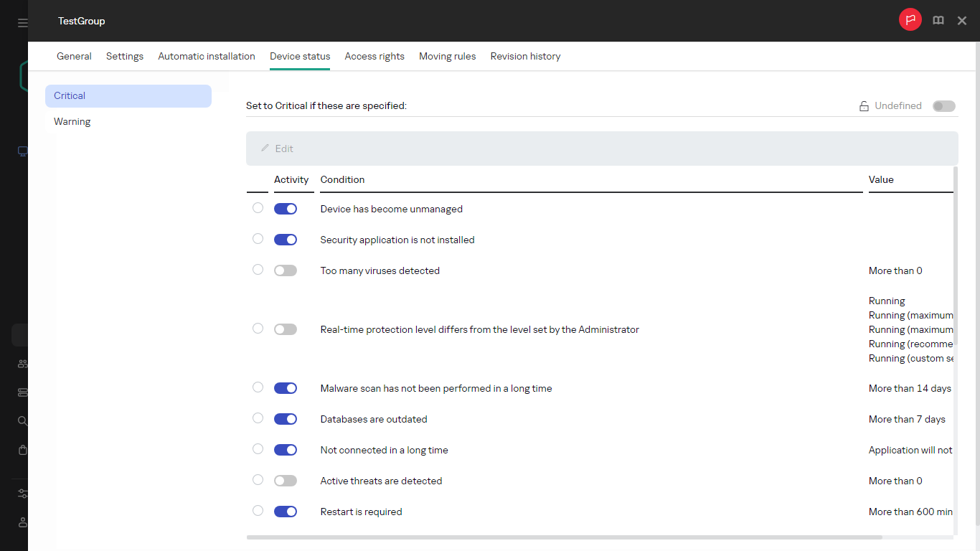The image size is (980, 551).
Task: Disable the Security application is not installed toggle
Action: pyautogui.click(x=285, y=238)
